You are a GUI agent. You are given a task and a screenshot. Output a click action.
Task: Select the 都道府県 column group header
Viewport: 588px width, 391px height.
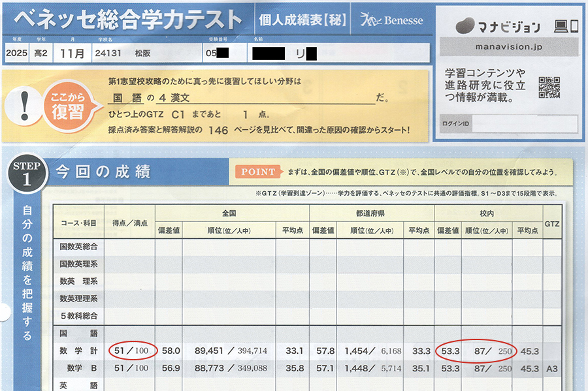(x=371, y=213)
